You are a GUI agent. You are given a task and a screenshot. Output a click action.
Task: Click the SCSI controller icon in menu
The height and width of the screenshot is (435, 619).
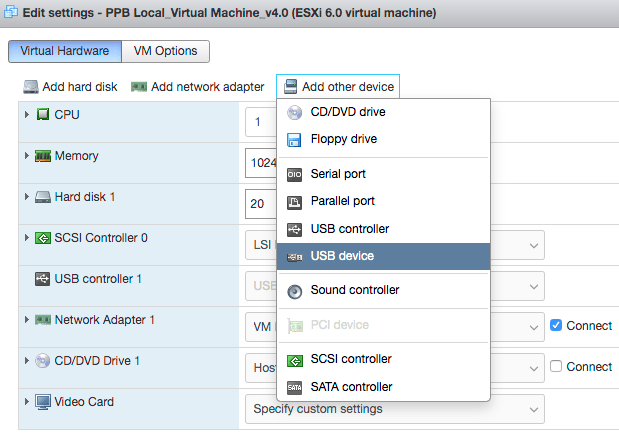tap(294, 360)
